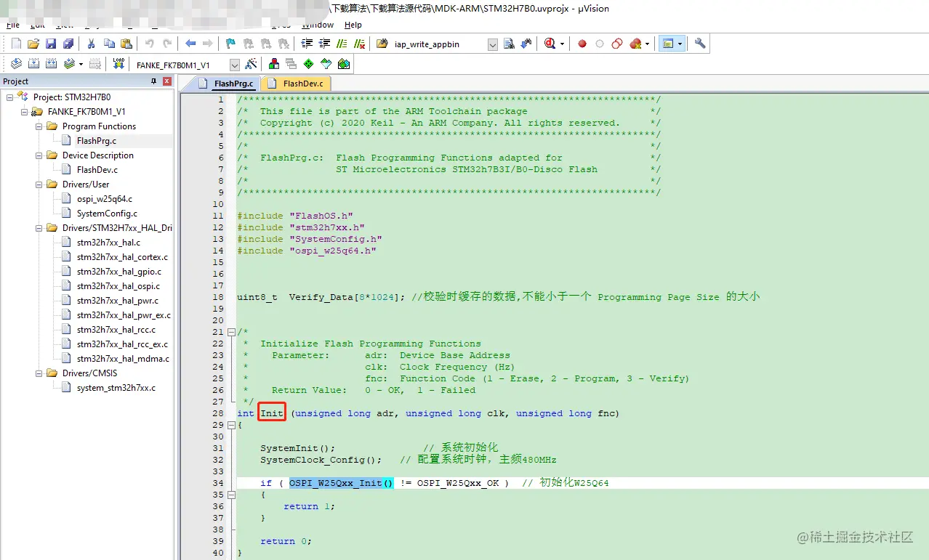Cut selection with scissors icon
The image size is (929, 560).
[x=91, y=44]
